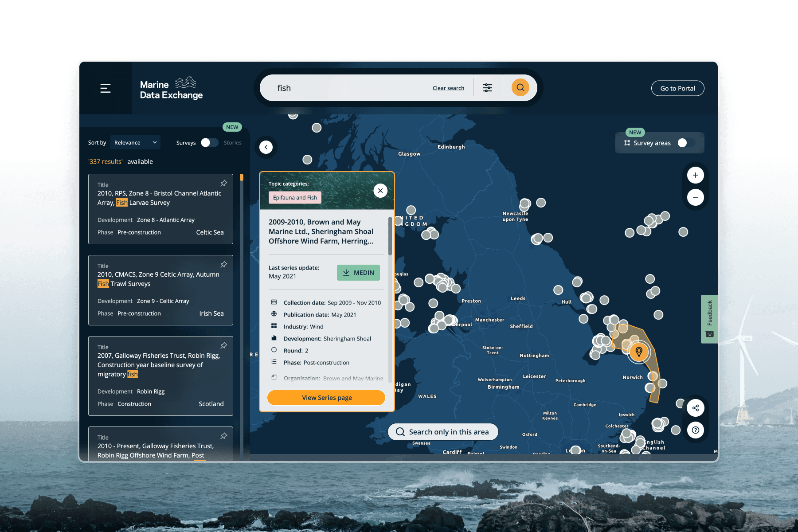This screenshot has width=798, height=532.
Task: Zoom in on the map
Action: (696, 175)
